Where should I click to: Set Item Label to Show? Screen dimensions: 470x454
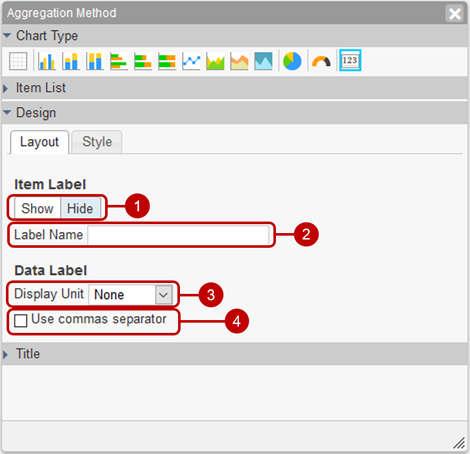(37, 208)
